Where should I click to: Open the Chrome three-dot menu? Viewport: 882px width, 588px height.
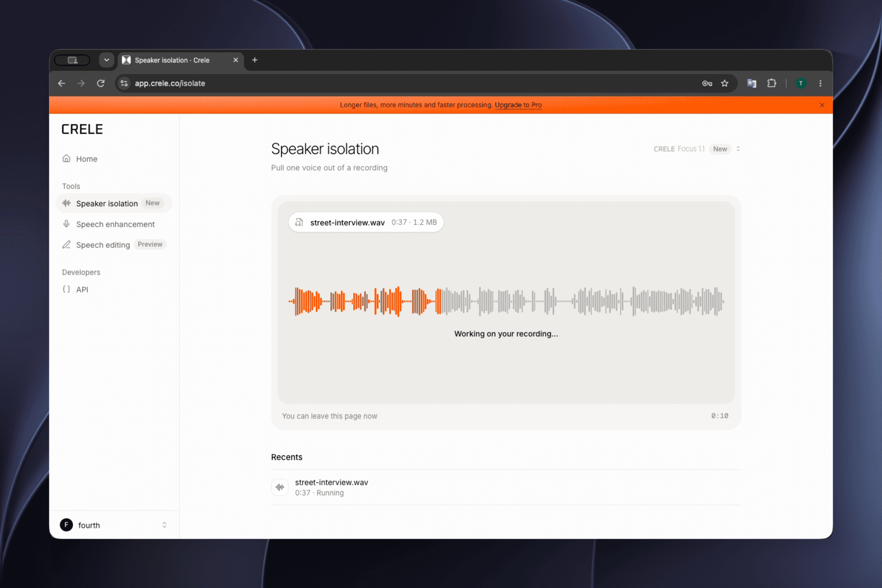820,83
